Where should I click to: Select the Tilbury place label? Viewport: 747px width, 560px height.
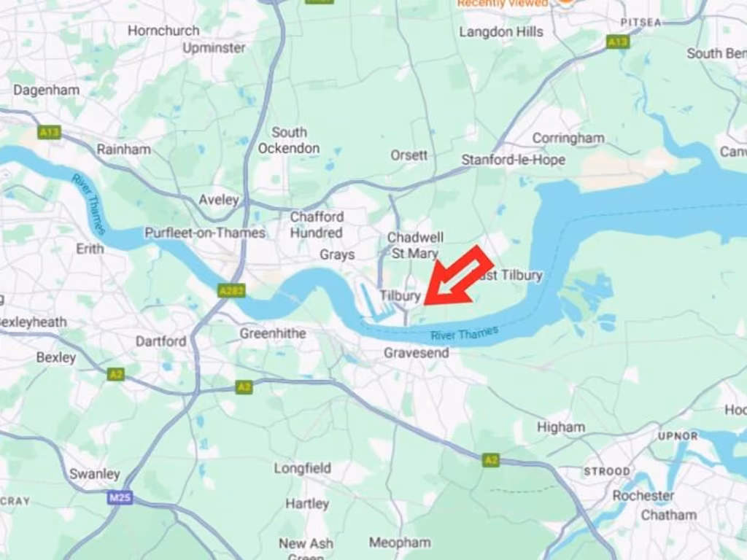tap(400, 296)
